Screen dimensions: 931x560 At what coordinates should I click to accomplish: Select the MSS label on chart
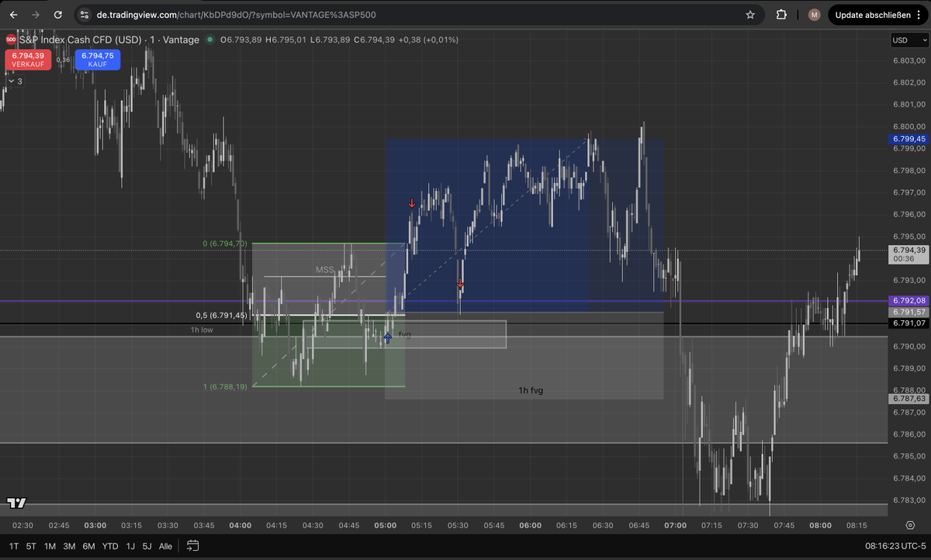coord(324,270)
